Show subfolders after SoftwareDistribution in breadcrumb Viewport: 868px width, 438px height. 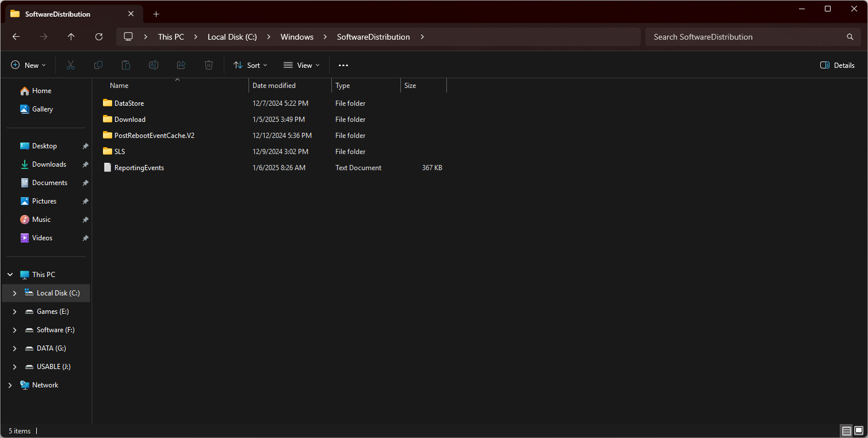(422, 37)
